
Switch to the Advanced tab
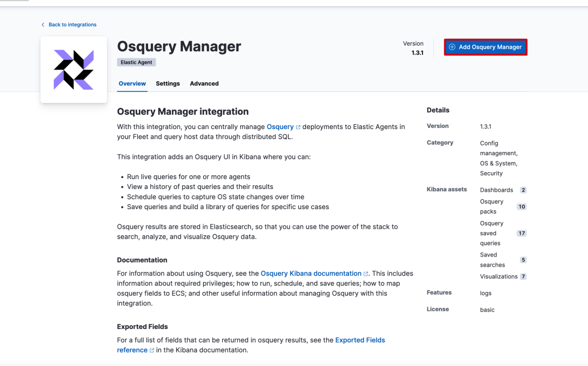click(204, 84)
